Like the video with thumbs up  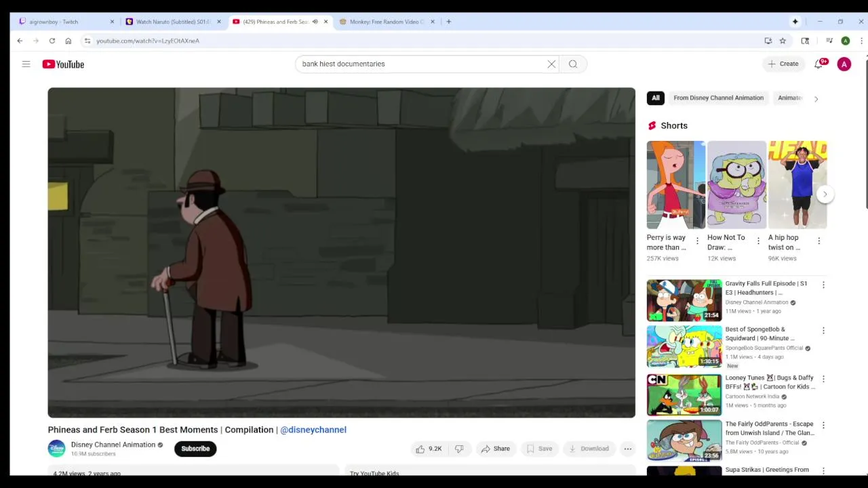[x=428, y=449]
